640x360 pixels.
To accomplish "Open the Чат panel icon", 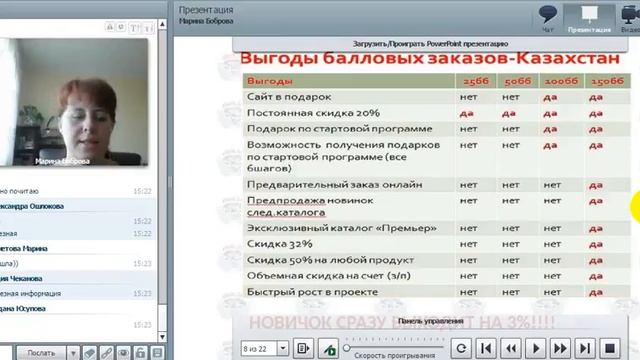I will (547, 18).
